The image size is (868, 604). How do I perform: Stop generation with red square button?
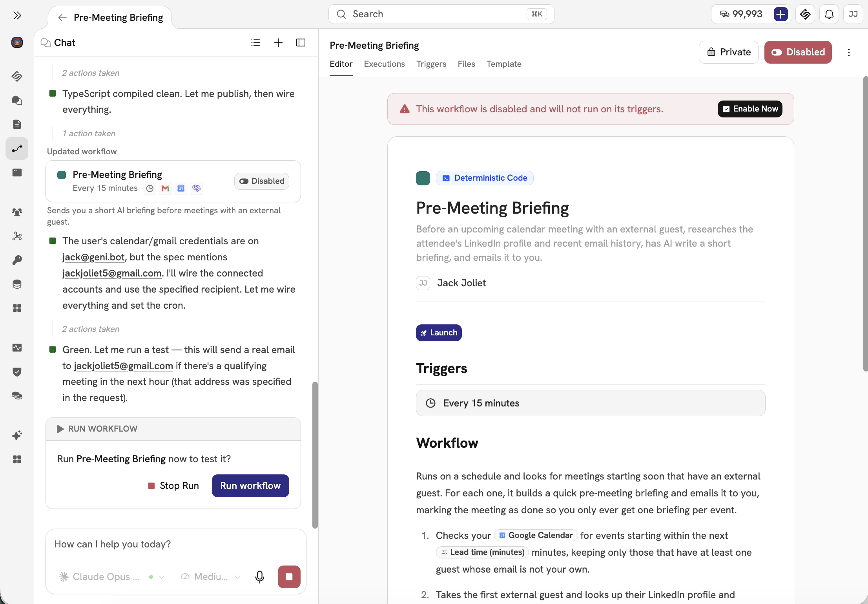289,577
